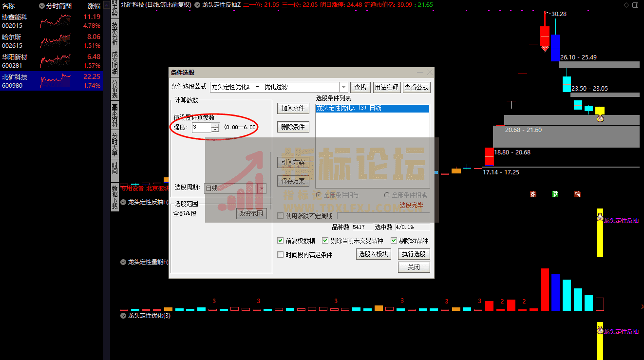The height and width of the screenshot is (360, 644).
Task: Switch to the 分时大单 vertical tab
Action: (114, 144)
